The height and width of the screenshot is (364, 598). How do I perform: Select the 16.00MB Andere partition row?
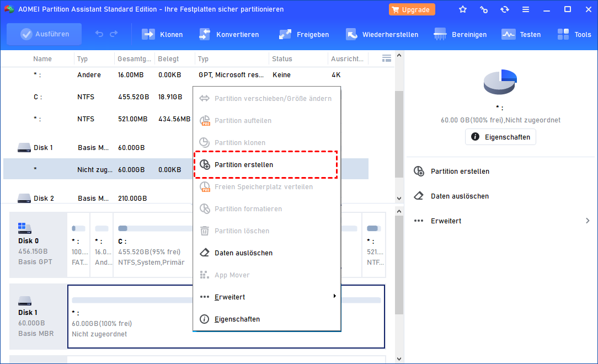(x=186, y=74)
